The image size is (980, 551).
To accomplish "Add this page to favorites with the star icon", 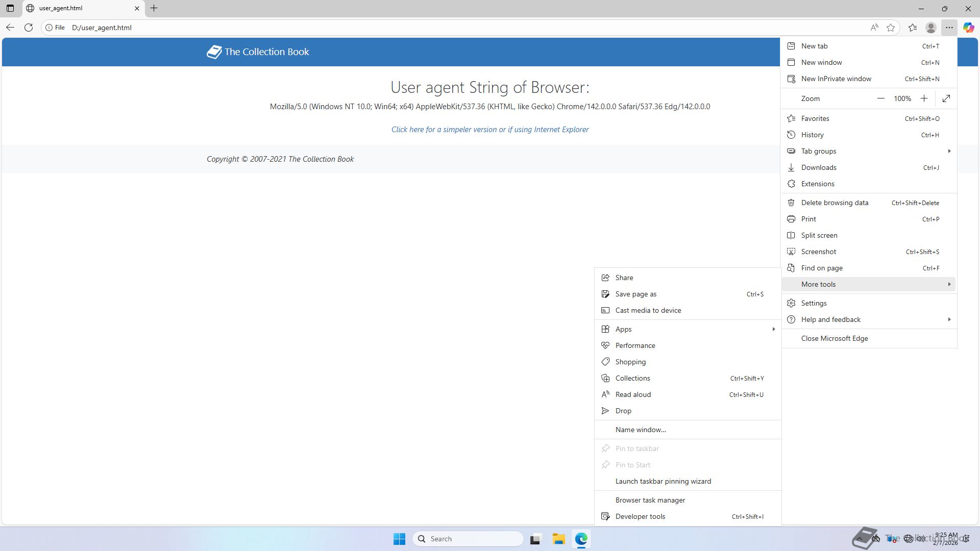I will [x=891, y=28].
